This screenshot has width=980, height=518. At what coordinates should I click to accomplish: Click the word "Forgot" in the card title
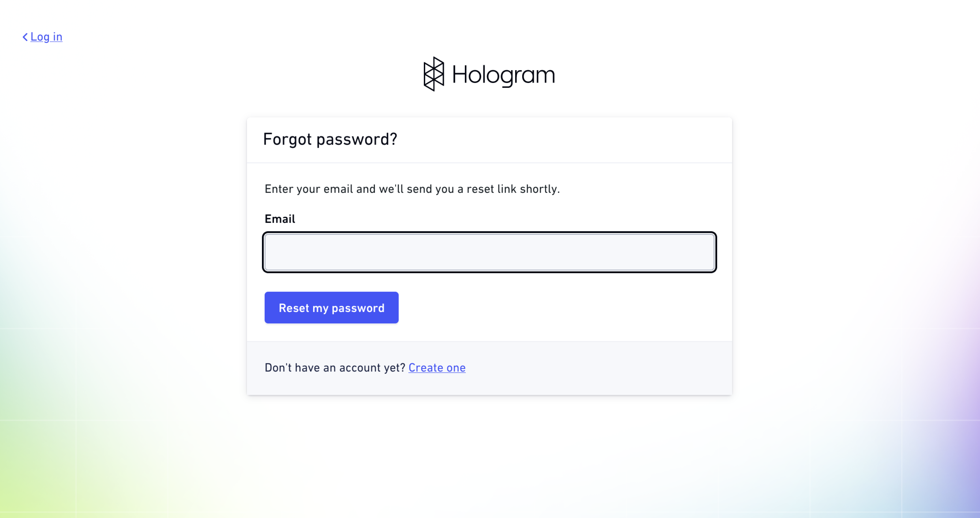[x=288, y=139]
